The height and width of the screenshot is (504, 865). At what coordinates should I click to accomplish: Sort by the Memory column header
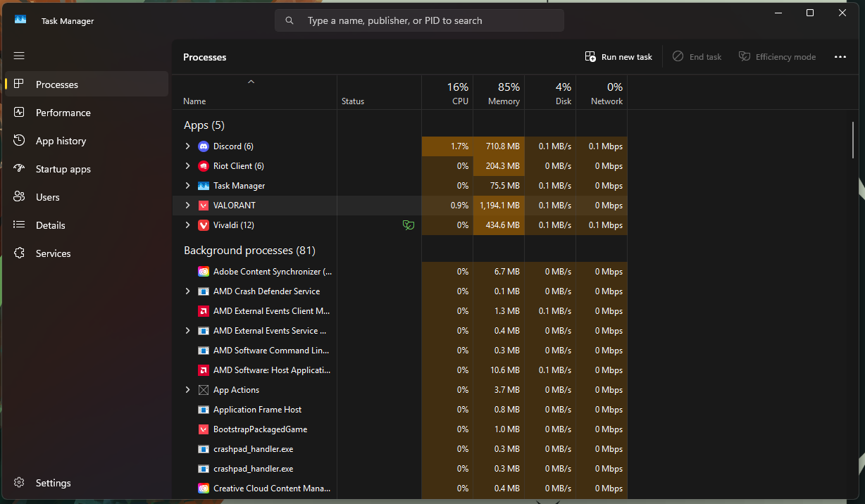(x=499, y=92)
